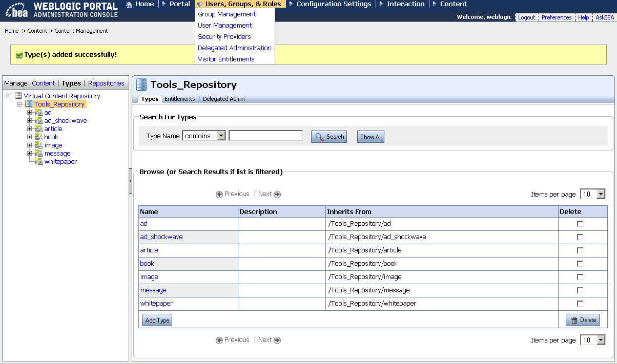Click the right arrow icon of top Next
This screenshot has height=364, width=617.
[x=277, y=194]
